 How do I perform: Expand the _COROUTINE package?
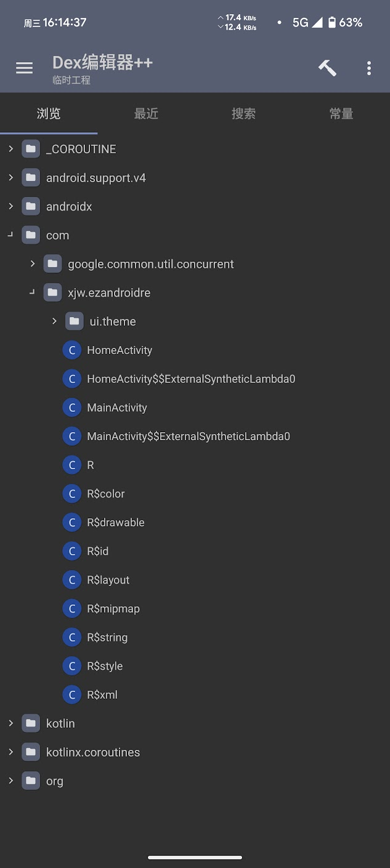[x=10, y=149]
